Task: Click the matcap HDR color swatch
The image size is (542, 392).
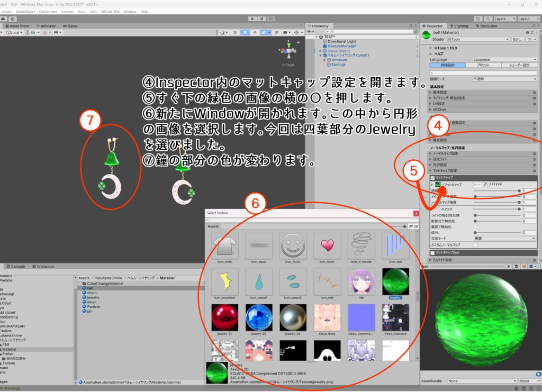Action: (477, 185)
